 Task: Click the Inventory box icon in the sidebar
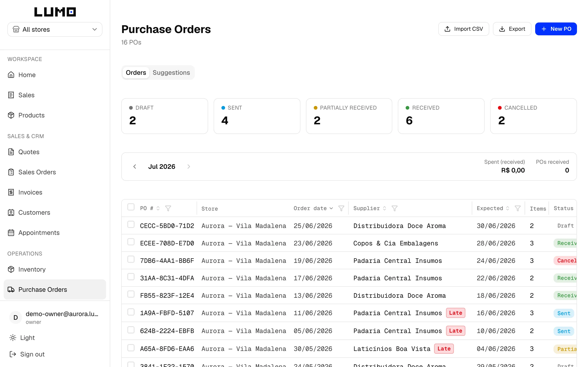click(11, 269)
